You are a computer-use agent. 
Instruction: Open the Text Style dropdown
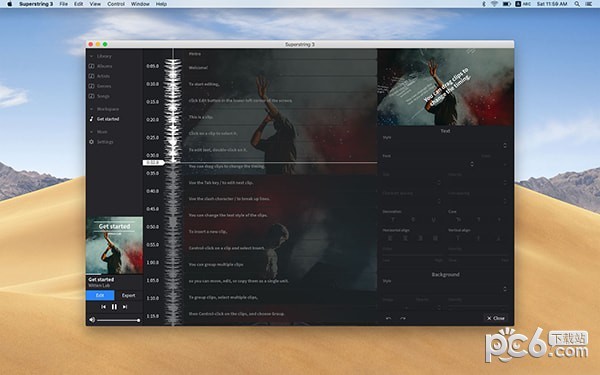(445, 145)
